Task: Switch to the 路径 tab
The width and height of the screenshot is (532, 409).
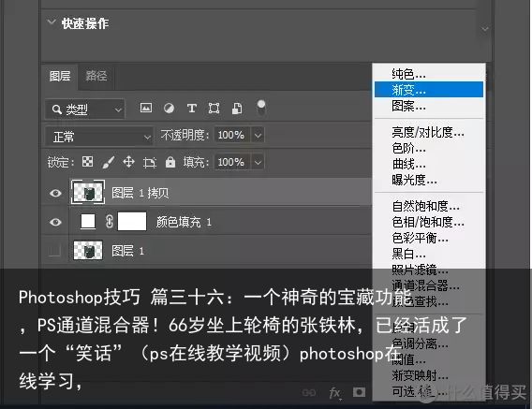Action: (96, 76)
